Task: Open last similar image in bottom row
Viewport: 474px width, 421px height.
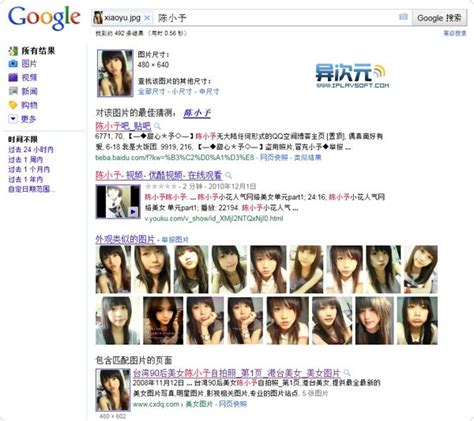Action: tap(417, 321)
